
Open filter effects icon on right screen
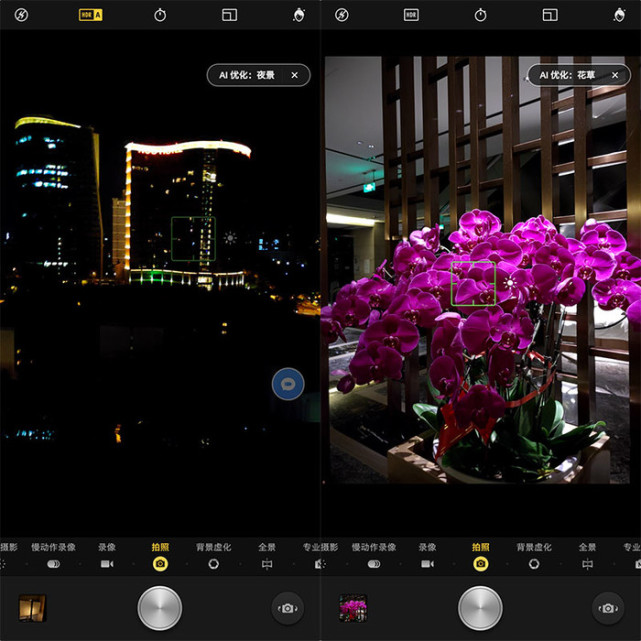click(x=619, y=15)
